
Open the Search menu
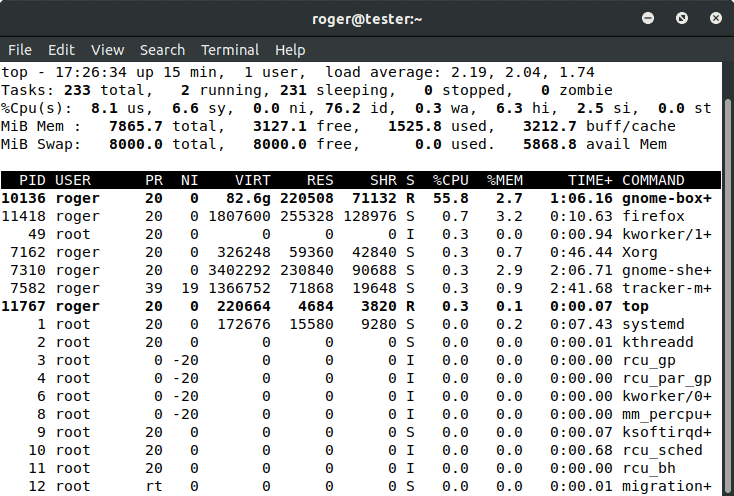tap(162, 50)
